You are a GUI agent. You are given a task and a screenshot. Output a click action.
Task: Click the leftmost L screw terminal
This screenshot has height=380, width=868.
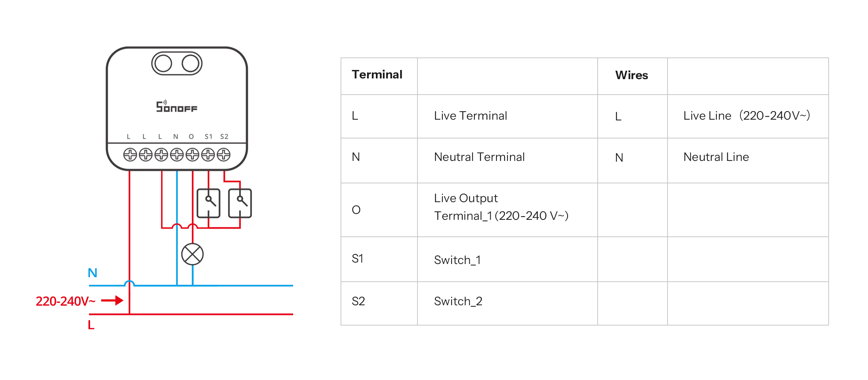pyautogui.click(x=130, y=155)
